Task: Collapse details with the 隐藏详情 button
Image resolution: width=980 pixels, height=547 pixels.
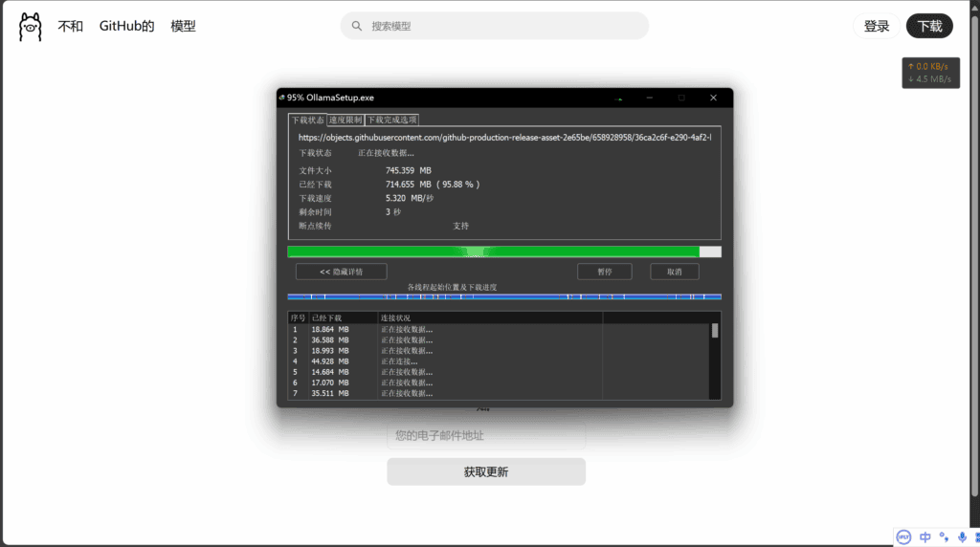Action: click(x=341, y=272)
